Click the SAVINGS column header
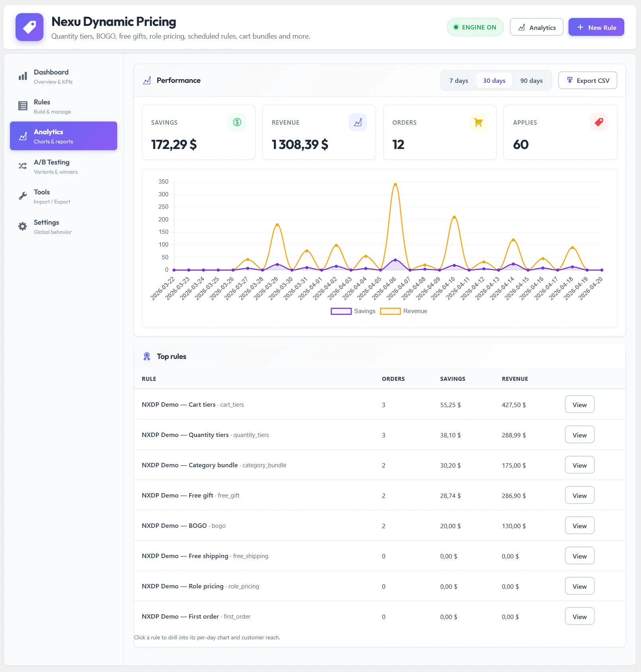Image resolution: width=641 pixels, height=672 pixels. [452, 379]
